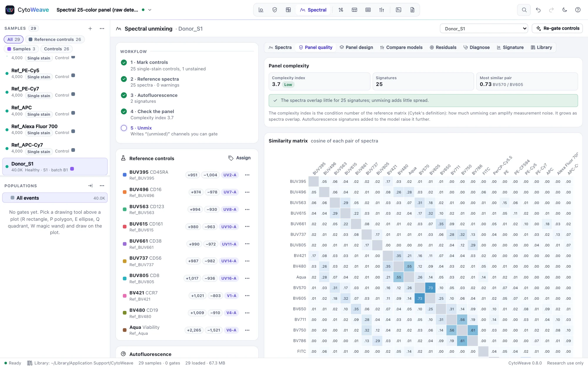Open the Diagnose tab

[477, 47]
